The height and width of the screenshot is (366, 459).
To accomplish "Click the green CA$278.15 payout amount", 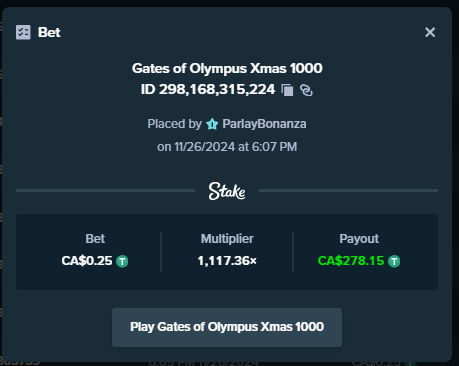I will pyautogui.click(x=351, y=261).
